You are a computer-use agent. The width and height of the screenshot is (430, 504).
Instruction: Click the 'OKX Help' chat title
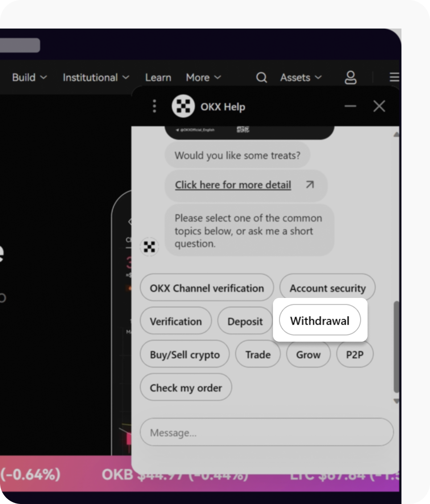pos(223,107)
